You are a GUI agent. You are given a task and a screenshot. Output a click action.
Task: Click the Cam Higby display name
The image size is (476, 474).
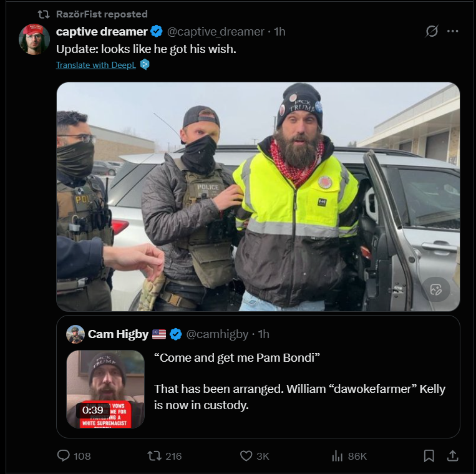pyautogui.click(x=118, y=334)
